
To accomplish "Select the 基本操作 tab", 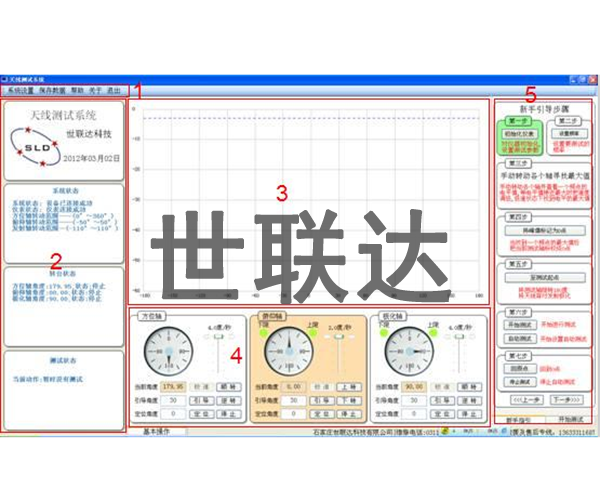I will (x=157, y=431).
